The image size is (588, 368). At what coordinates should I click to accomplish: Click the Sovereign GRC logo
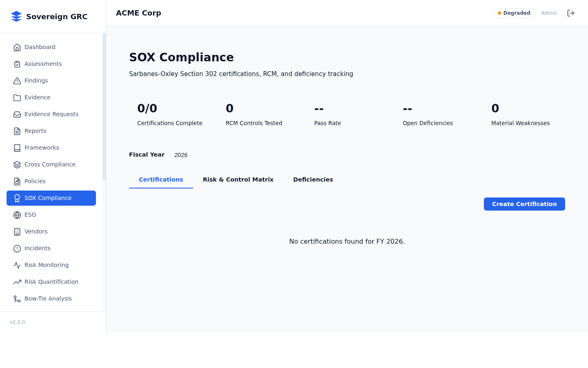(49, 16)
